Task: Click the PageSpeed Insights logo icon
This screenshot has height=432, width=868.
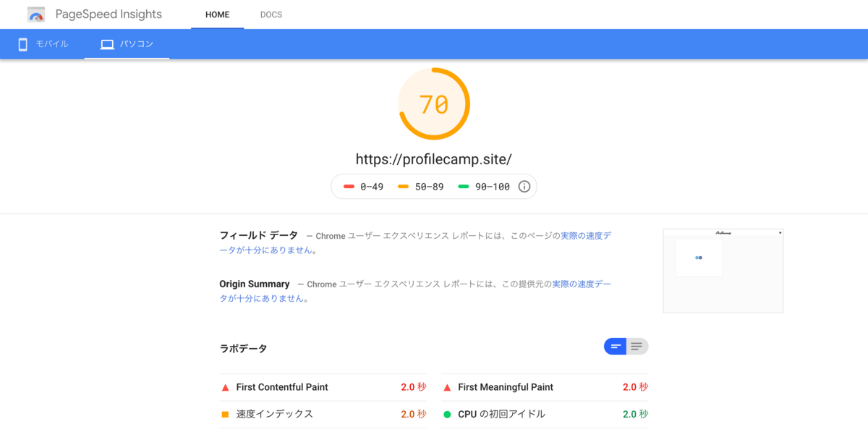Action: pos(36,14)
